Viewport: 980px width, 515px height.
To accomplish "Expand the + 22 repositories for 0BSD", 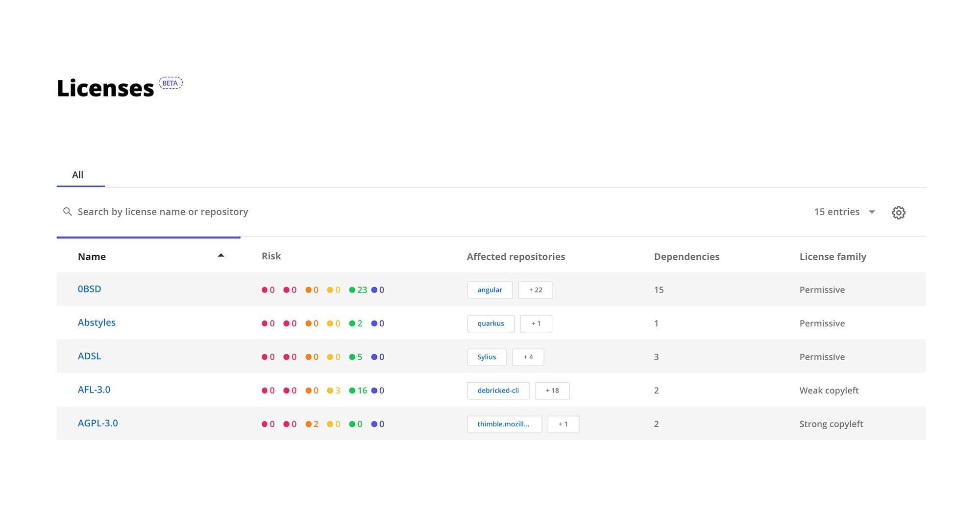I will click(x=535, y=290).
